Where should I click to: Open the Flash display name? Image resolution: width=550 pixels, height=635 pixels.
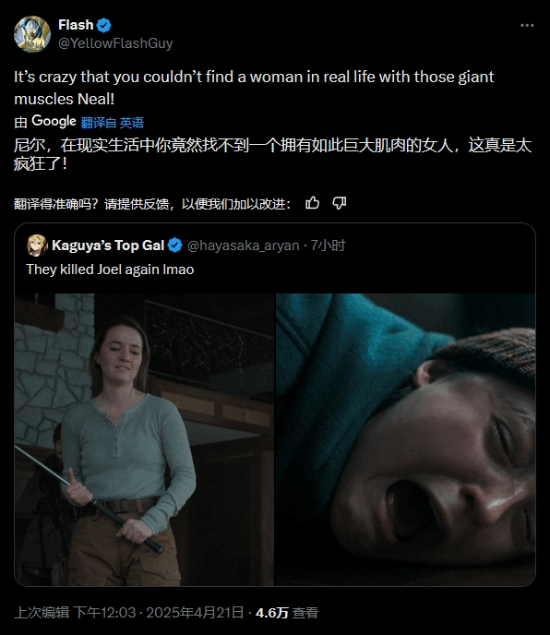[76, 25]
